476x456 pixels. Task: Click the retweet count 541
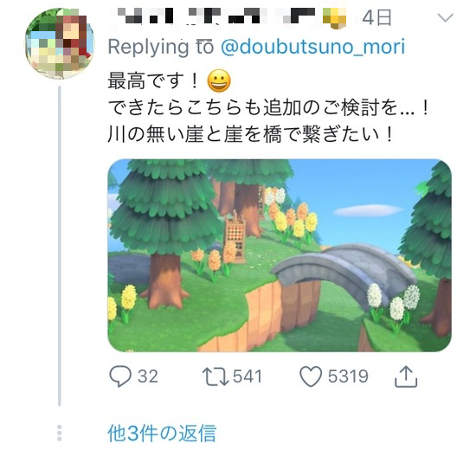tap(248, 376)
